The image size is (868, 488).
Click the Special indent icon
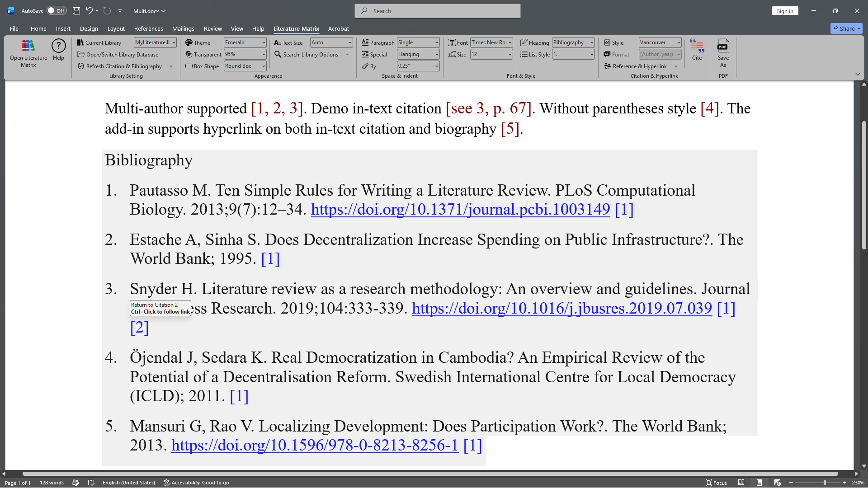[365, 54]
